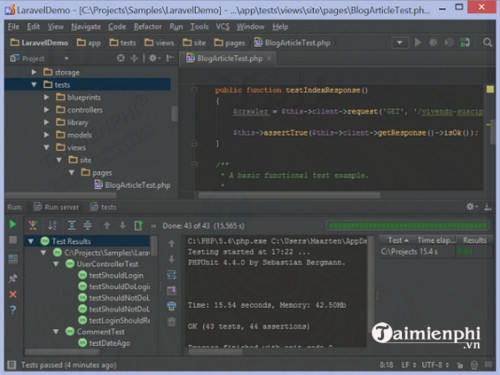Expand the library folder
This screenshot has width=500, height=375.
click(x=46, y=122)
